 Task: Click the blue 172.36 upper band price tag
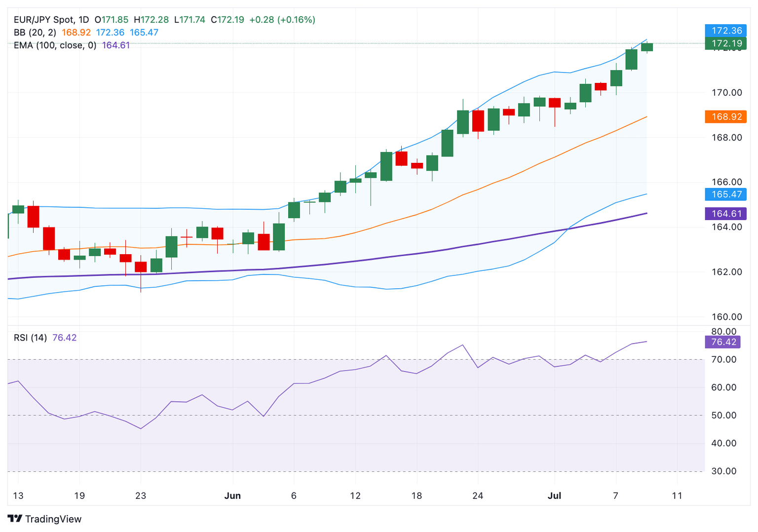click(725, 31)
